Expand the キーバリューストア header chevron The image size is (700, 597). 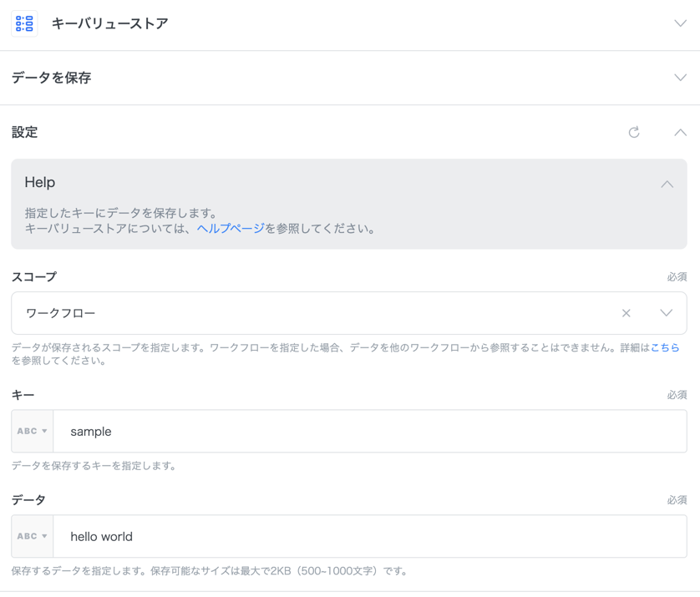tap(680, 23)
